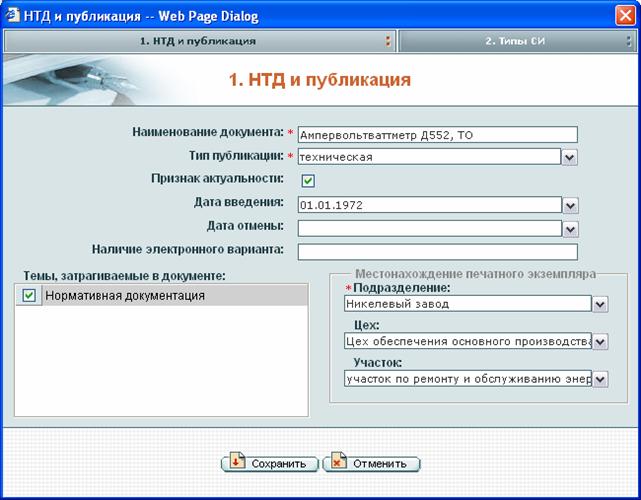This screenshot has height=500, width=641.
Task: Open Дата отмены date picker arrow
Action: [571, 229]
